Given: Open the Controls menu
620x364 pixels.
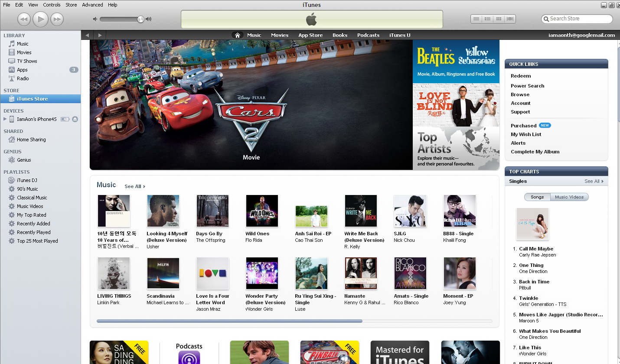Looking at the screenshot, I should click(x=52, y=5).
